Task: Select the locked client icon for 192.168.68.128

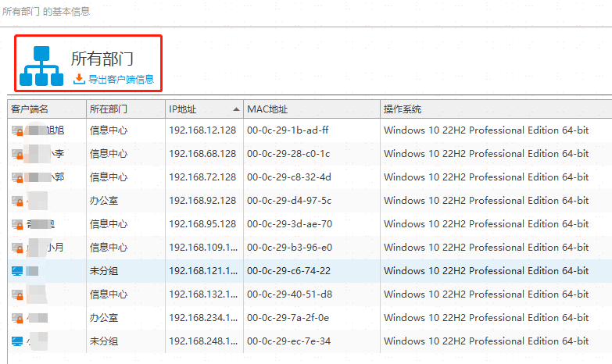Action: click(x=18, y=154)
